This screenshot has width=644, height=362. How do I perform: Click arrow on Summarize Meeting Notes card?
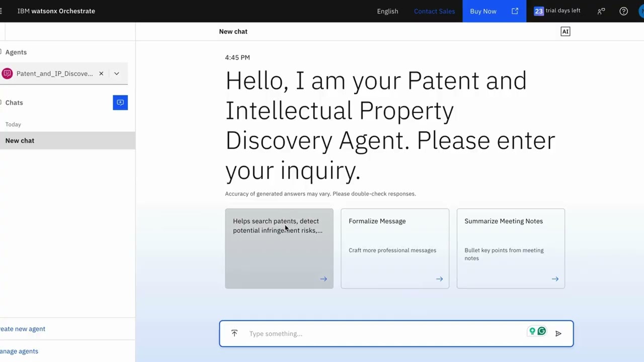point(555,279)
